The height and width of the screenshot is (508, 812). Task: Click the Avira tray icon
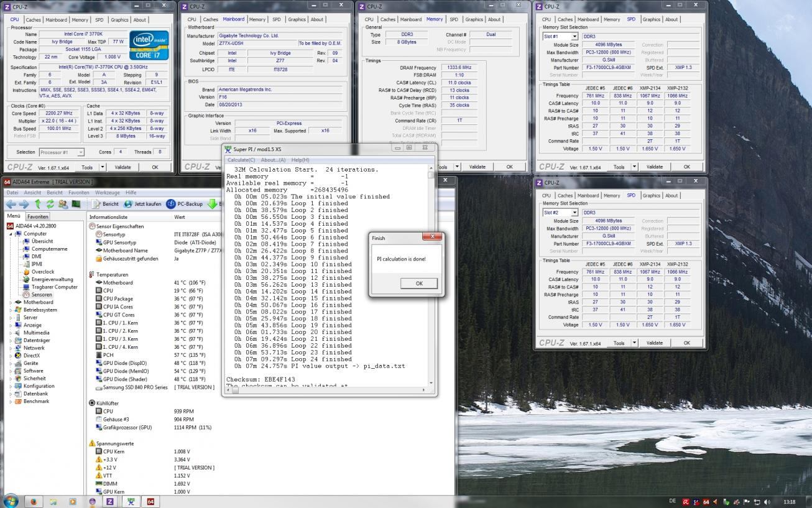point(686,502)
